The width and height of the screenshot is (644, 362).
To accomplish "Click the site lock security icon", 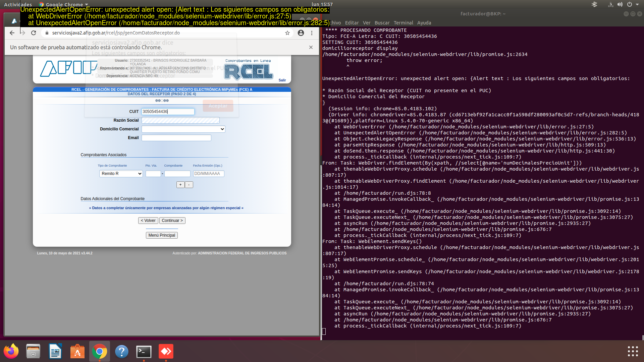I will (47, 33).
